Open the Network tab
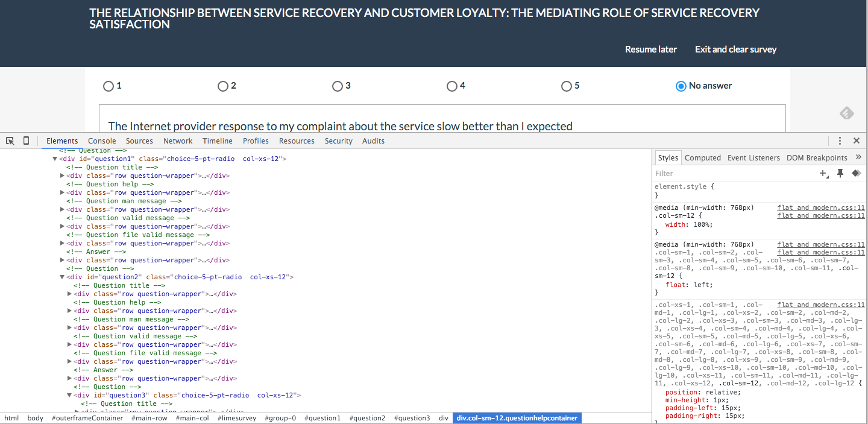The height and width of the screenshot is (424, 868). tap(178, 141)
